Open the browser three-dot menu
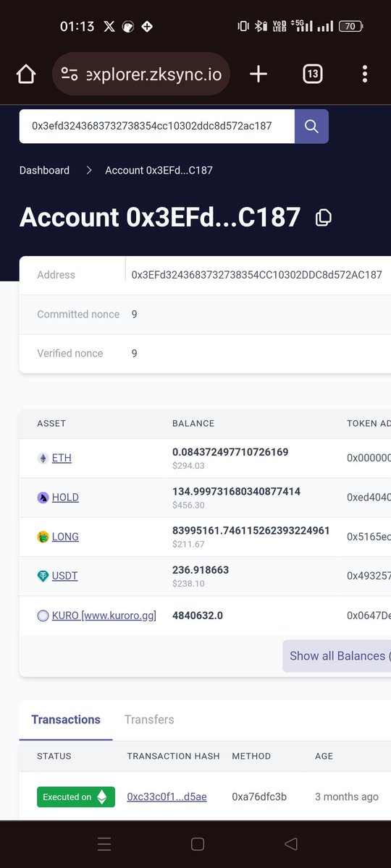 (364, 74)
